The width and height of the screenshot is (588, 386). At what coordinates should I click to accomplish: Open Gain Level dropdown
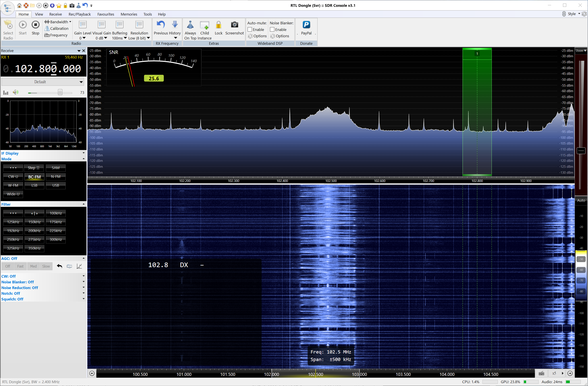click(x=83, y=38)
